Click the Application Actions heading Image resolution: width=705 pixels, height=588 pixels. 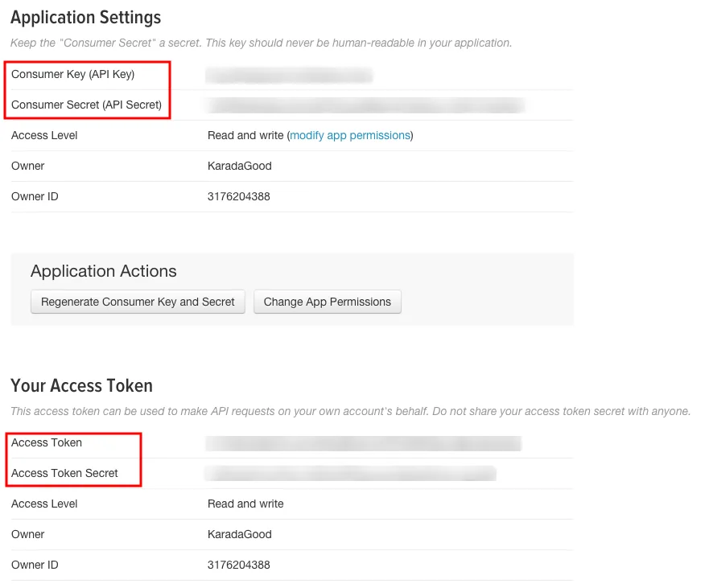click(x=103, y=271)
